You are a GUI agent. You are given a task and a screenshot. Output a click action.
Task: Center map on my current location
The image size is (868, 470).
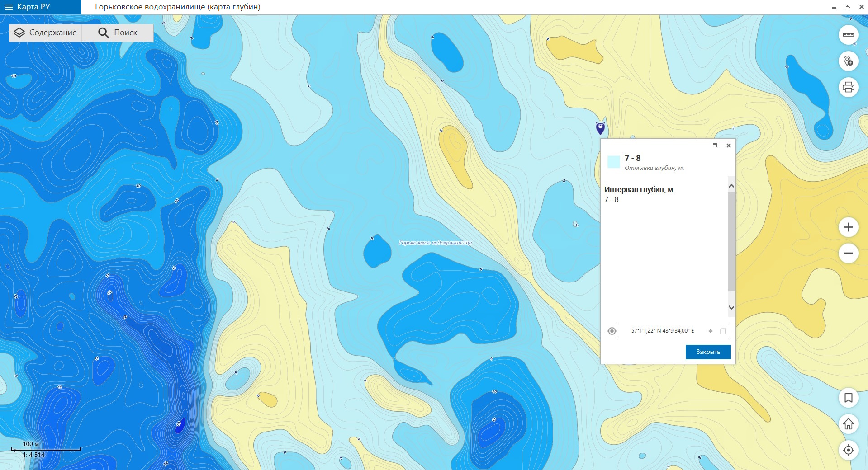[x=848, y=450]
